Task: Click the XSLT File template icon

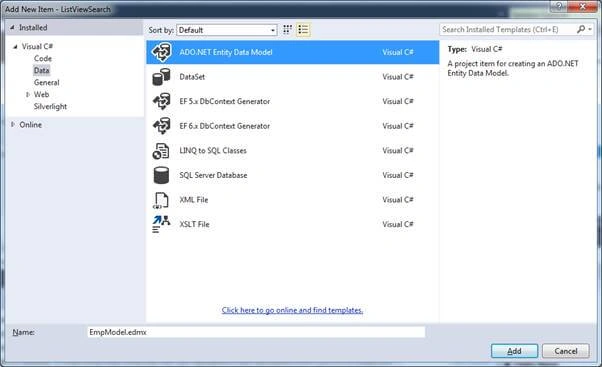Action: (161, 225)
